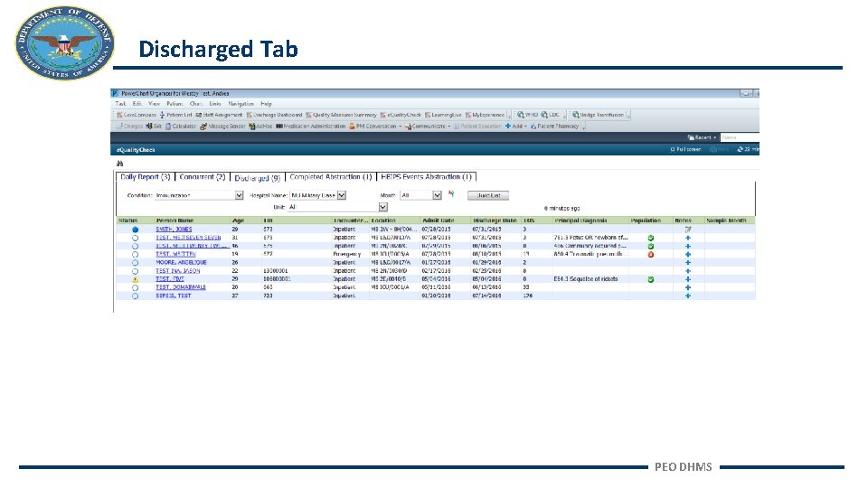Click the red population icon for TEST, MITTEN
This screenshot has height=488, width=868.
(x=651, y=255)
